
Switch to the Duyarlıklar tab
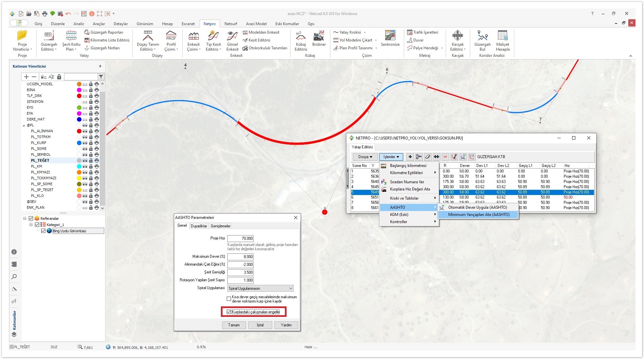click(x=199, y=226)
